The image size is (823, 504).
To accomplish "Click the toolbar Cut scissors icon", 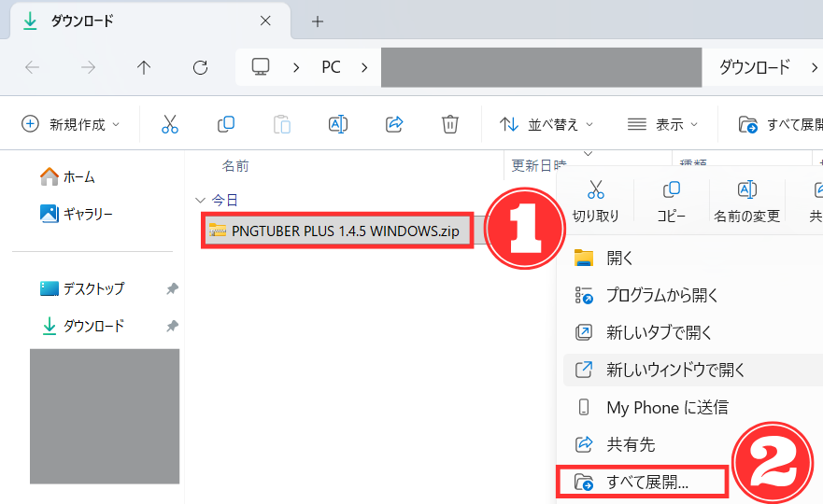I will (169, 124).
